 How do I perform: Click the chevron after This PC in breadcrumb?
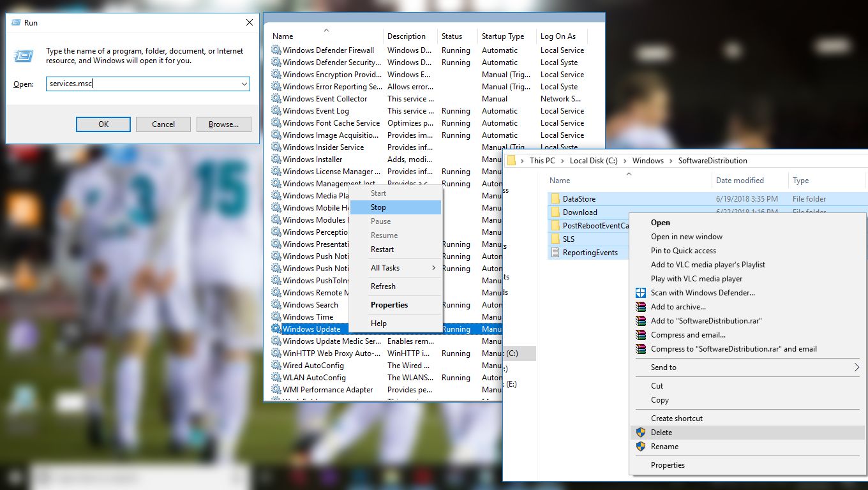tap(562, 161)
